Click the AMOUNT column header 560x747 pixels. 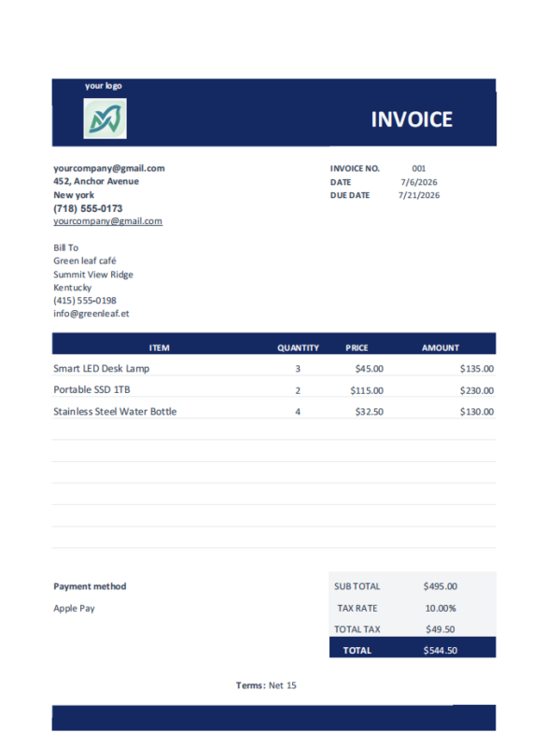[441, 347]
